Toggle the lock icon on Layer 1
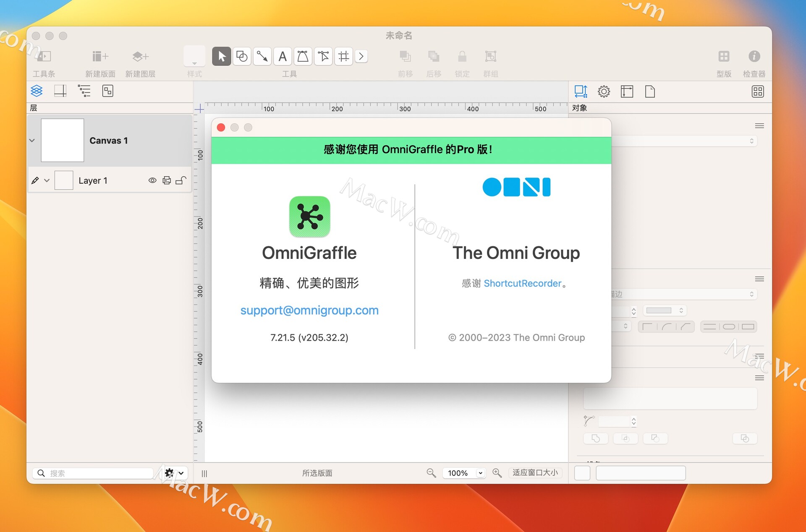The height and width of the screenshot is (532, 806). [x=181, y=180]
